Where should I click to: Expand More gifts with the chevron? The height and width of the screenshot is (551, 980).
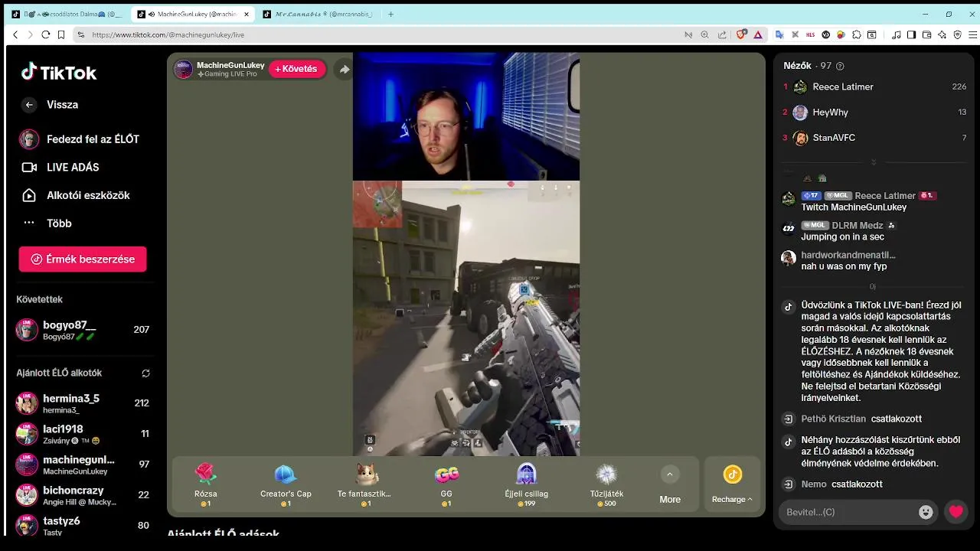click(670, 474)
